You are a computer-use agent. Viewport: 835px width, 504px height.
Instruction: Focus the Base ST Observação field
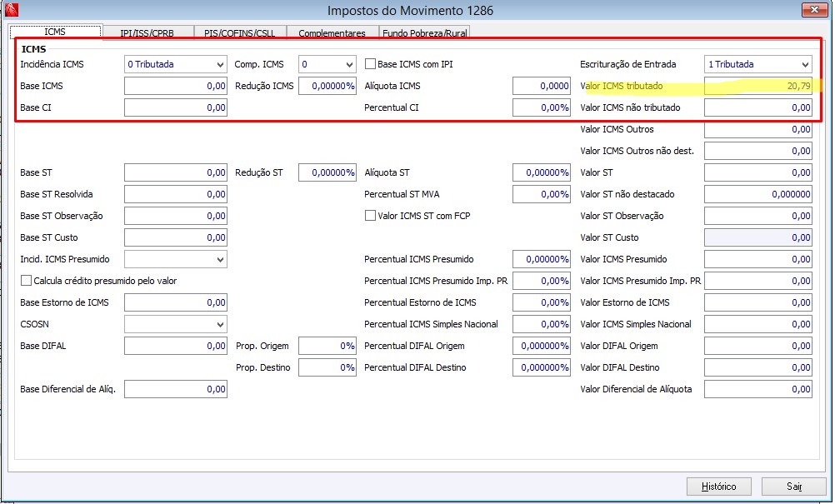tap(176, 216)
